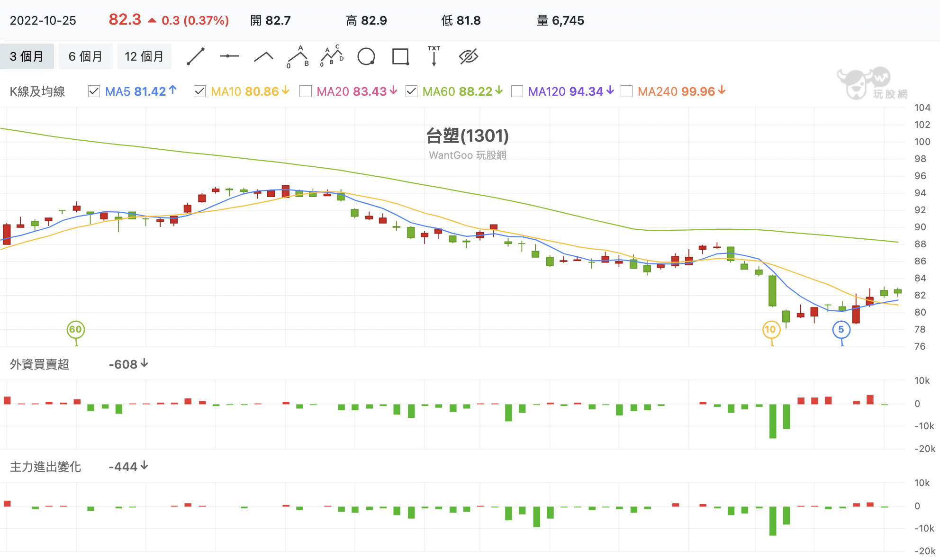The height and width of the screenshot is (560, 940).
Task: Select the AB wave pattern tool
Action: 298,56
